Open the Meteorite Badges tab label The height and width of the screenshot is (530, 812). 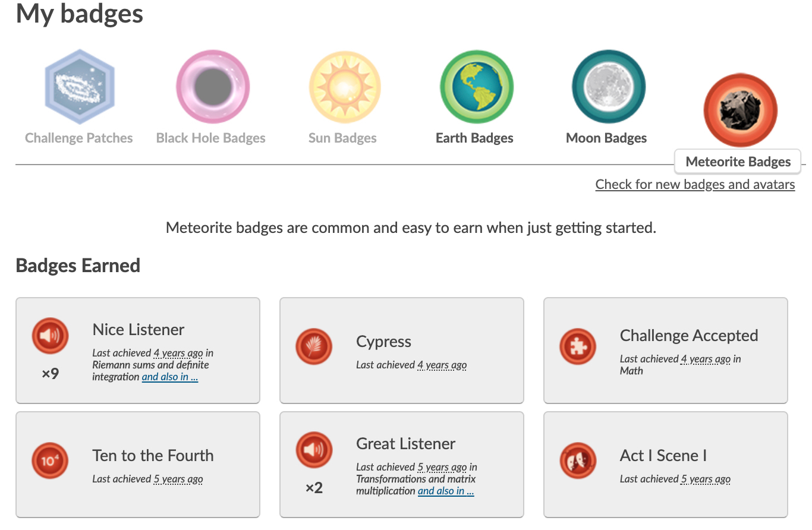coord(738,162)
